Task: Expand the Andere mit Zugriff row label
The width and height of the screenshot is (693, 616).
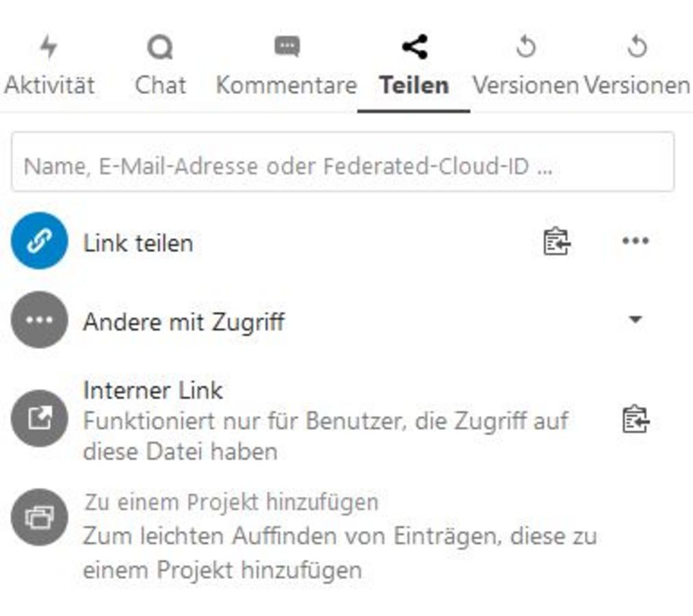Action: (x=184, y=322)
